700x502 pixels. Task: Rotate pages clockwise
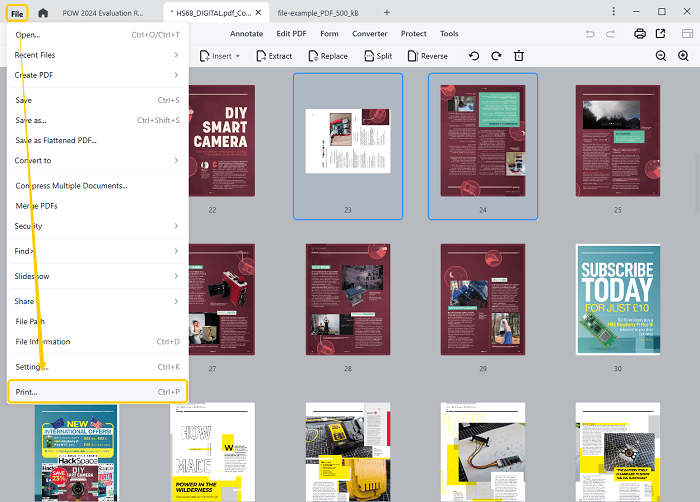click(x=496, y=56)
